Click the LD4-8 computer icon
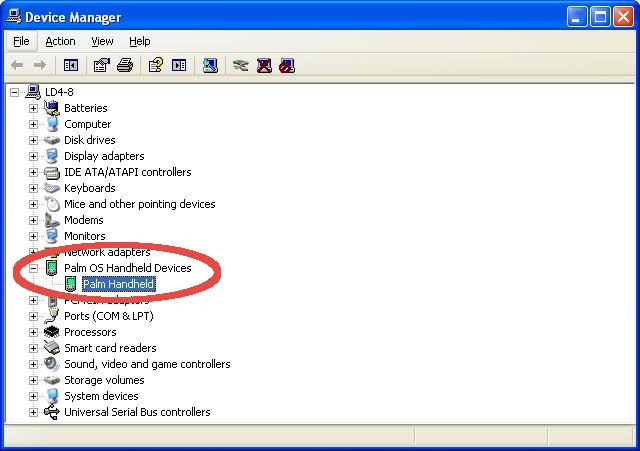640x451 pixels. 33,92
